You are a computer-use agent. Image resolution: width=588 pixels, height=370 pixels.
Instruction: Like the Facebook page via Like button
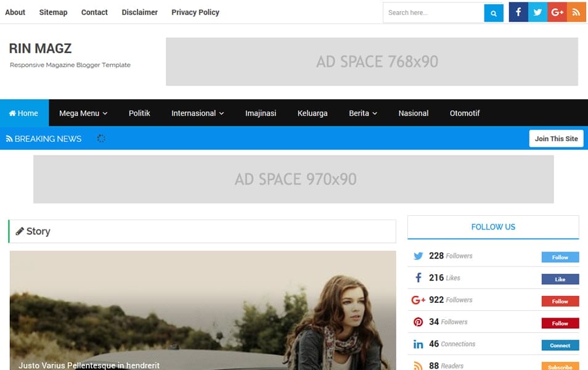(560, 279)
